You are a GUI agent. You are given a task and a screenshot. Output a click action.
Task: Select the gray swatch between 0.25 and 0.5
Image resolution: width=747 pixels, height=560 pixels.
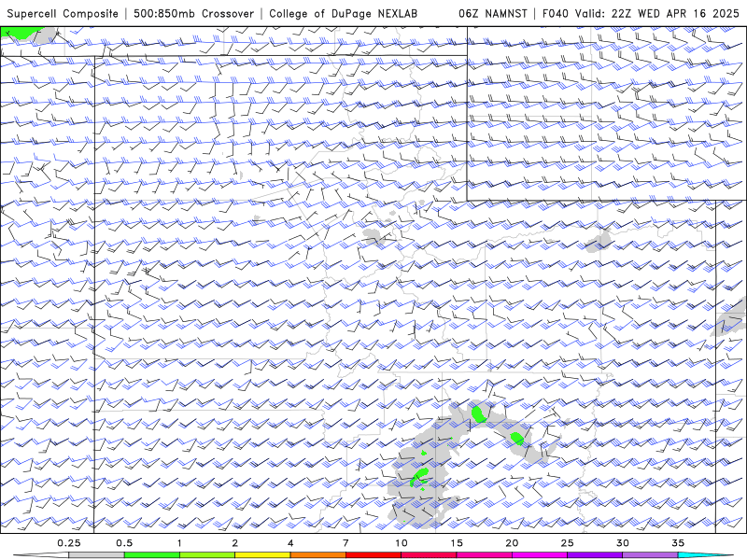click(96, 555)
